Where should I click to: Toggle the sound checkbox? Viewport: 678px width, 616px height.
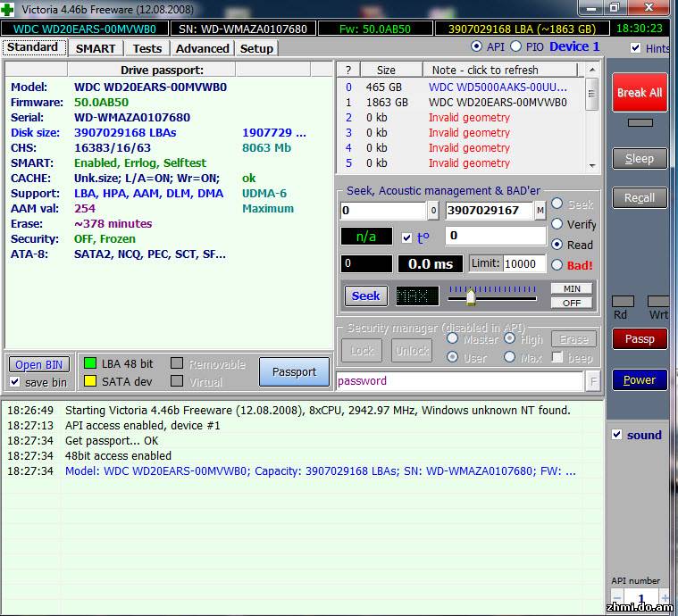[x=617, y=435]
